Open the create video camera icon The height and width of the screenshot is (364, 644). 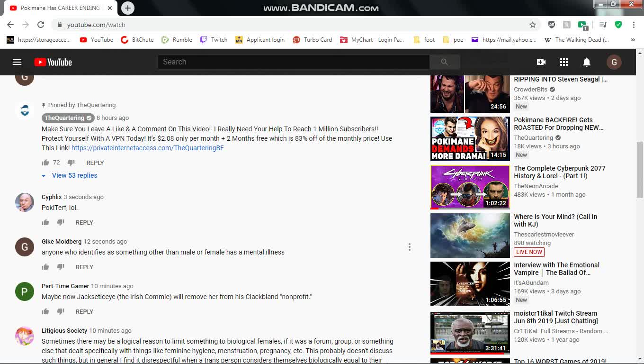[541, 62]
